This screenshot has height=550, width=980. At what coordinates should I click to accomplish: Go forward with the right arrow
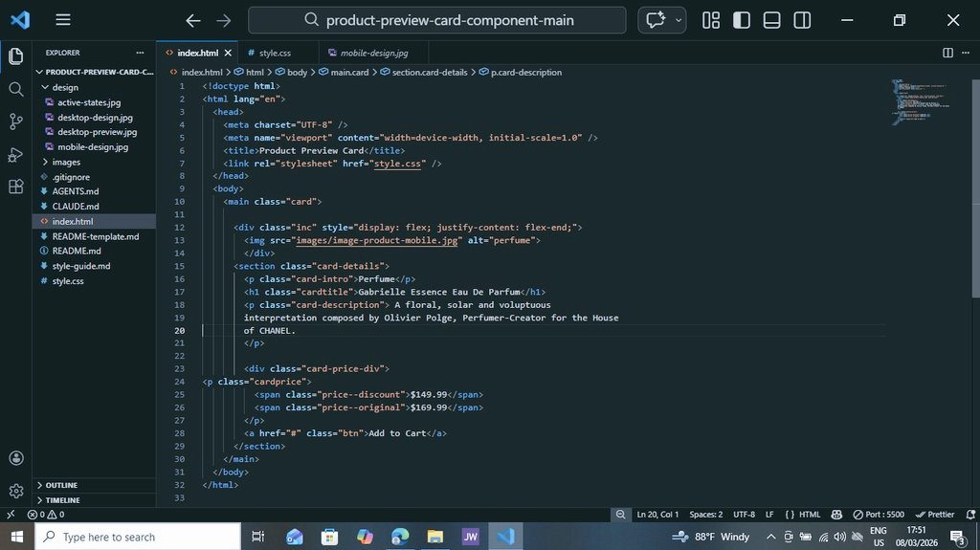coord(223,21)
